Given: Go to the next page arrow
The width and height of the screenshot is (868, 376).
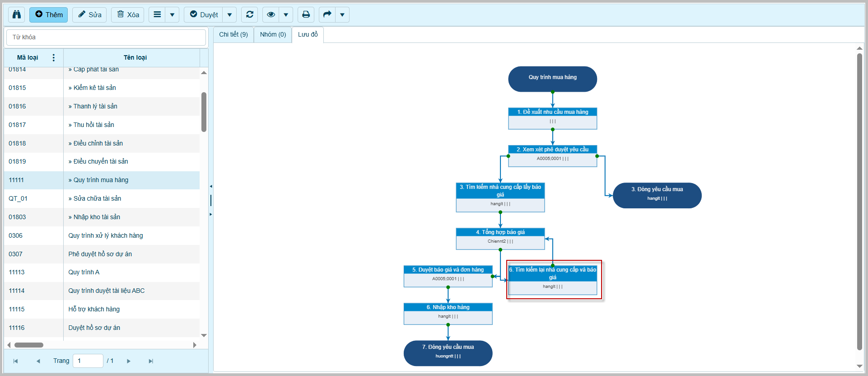Looking at the screenshot, I should coord(129,361).
